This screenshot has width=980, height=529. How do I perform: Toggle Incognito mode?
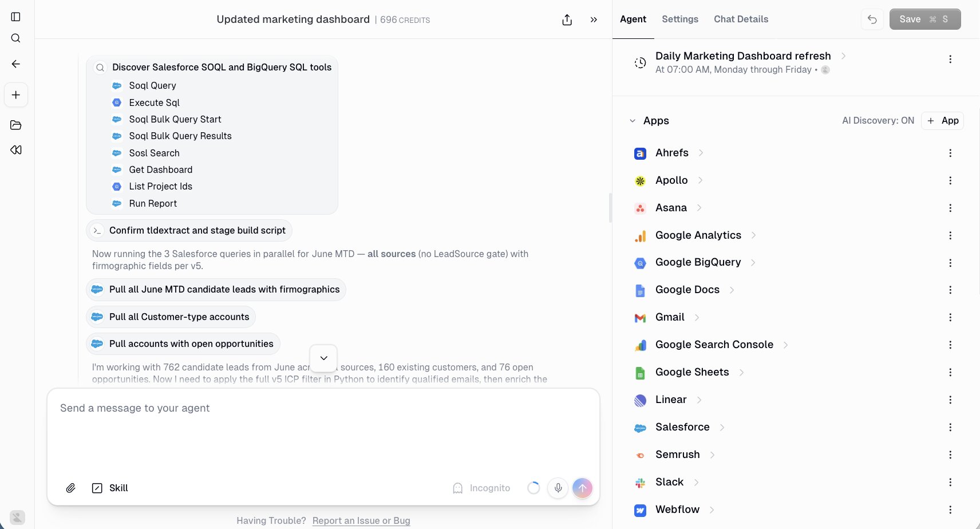click(481, 488)
